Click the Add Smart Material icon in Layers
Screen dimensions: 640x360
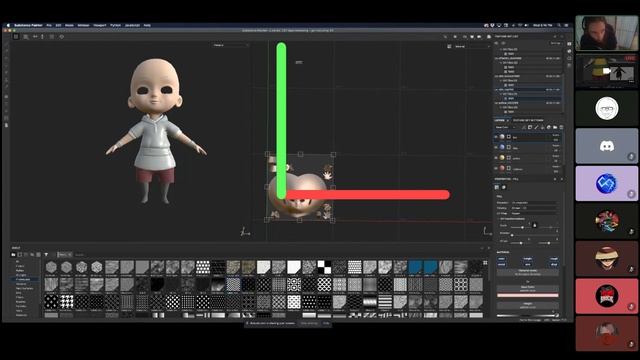pyautogui.click(x=549, y=127)
